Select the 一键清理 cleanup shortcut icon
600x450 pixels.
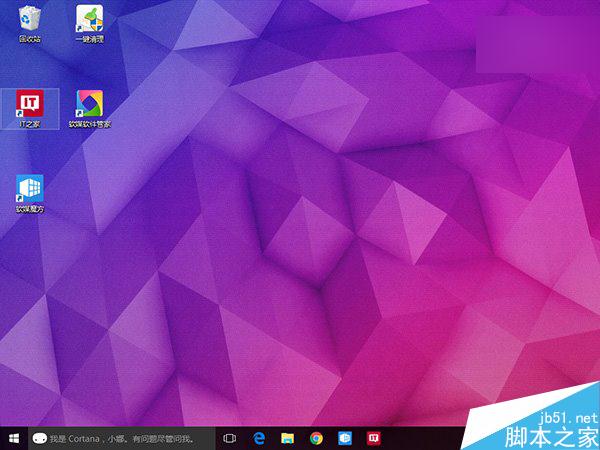[90, 18]
